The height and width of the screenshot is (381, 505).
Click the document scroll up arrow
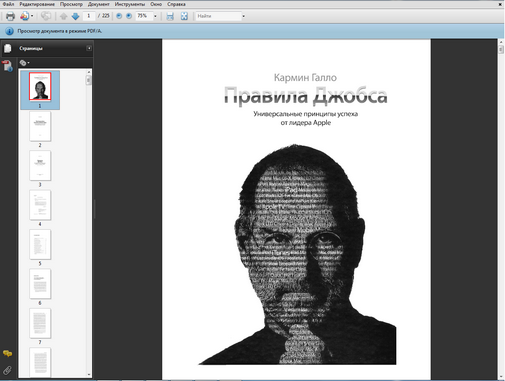(501, 42)
